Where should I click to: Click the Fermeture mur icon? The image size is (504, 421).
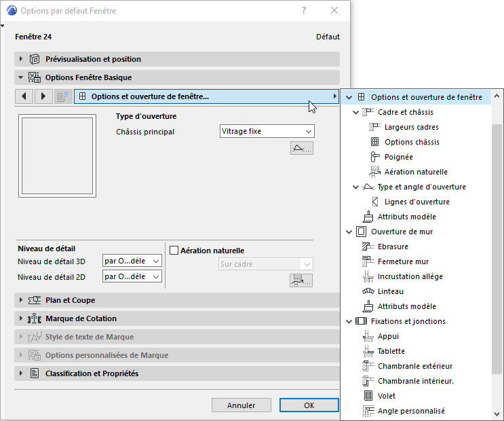tap(368, 261)
